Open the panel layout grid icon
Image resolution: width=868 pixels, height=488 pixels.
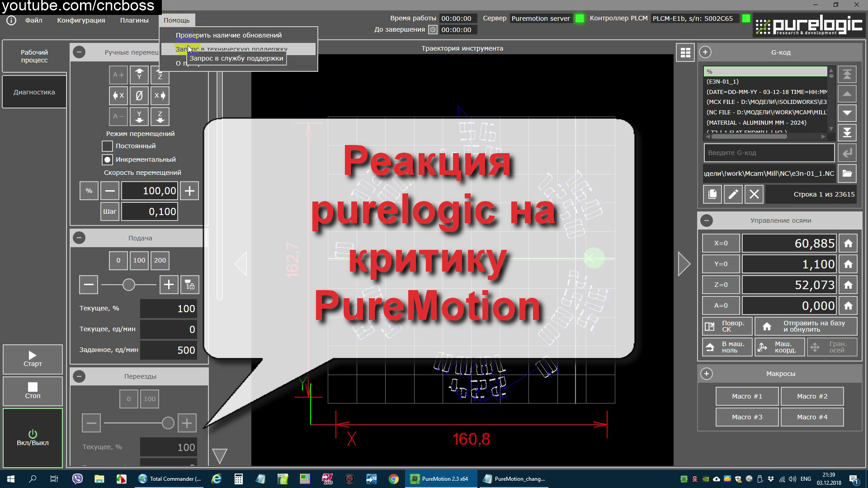[x=685, y=52]
